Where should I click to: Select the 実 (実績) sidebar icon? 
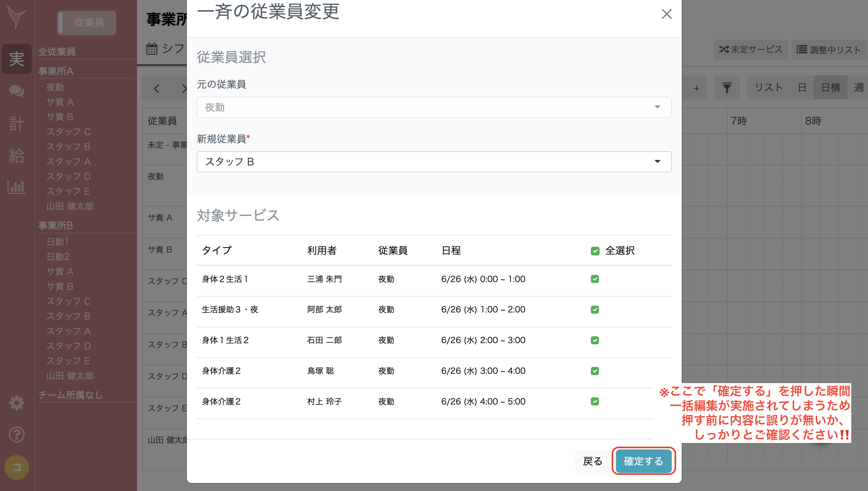[16, 59]
